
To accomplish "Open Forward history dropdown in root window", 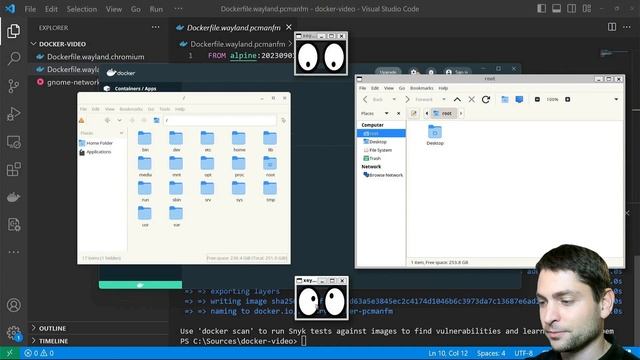I will click(444, 100).
